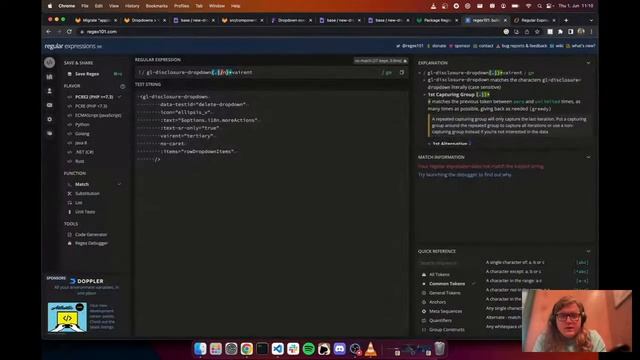Open Spotlight search in the menu bar
640x360 pixels.
point(539,6)
